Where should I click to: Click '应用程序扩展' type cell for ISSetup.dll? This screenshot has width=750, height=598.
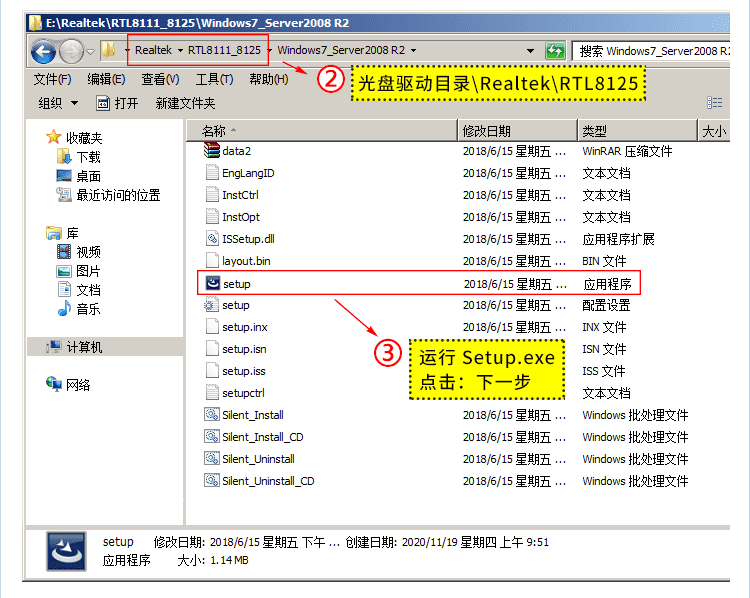[x=618, y=239]
